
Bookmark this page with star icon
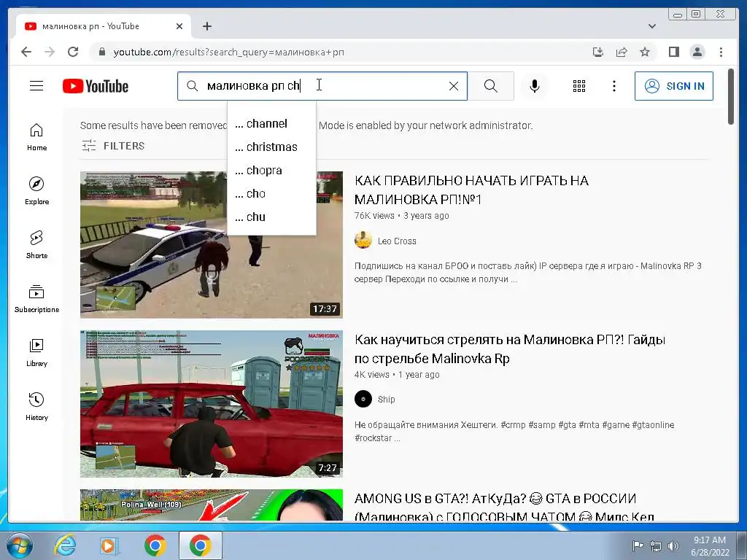click(645, 52)
